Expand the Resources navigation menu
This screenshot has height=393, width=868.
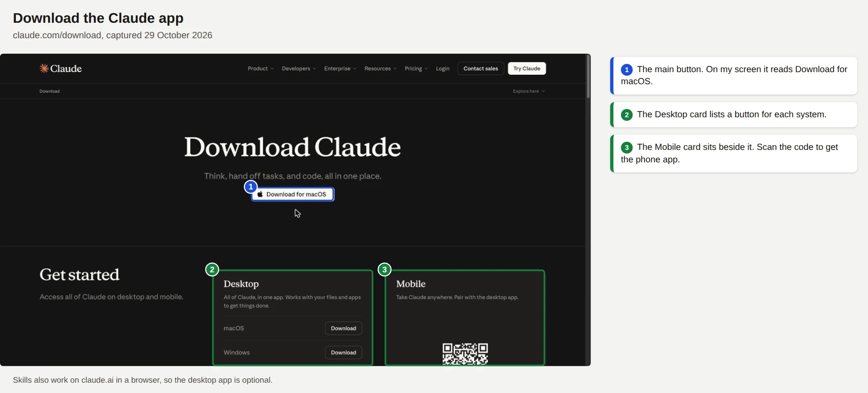380,69
